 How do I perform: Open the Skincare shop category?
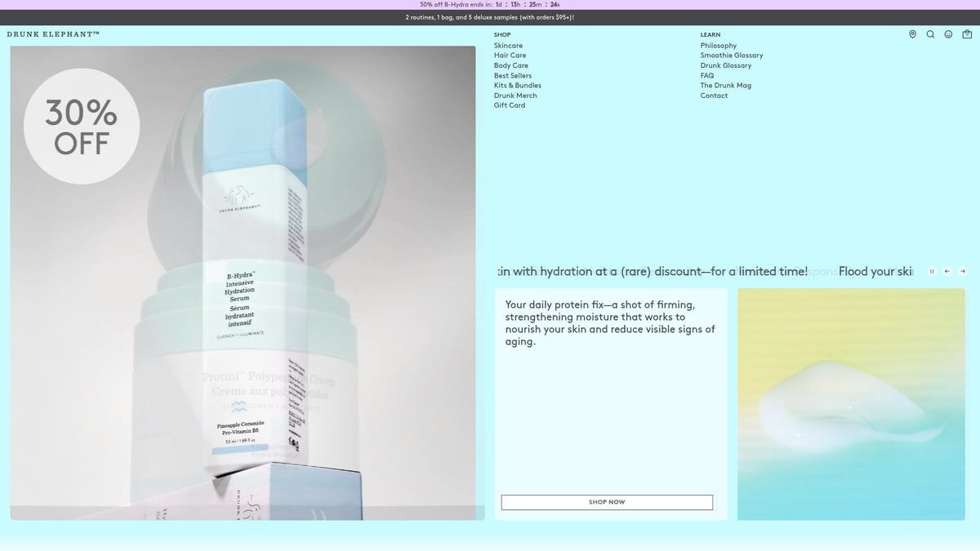(508, 46)
